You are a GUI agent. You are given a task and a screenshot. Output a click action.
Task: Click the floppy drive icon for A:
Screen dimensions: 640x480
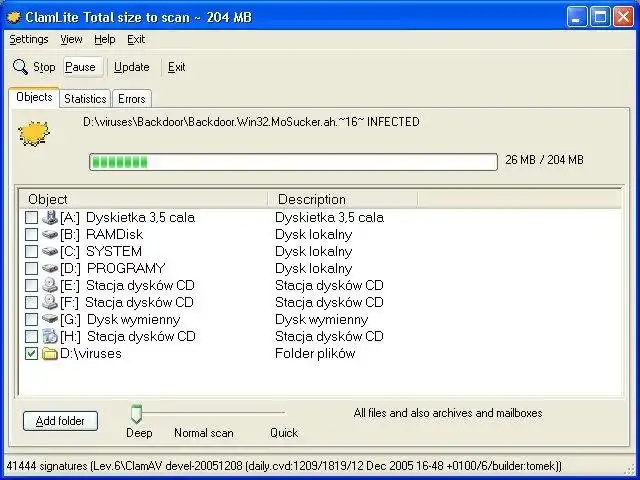50,217
